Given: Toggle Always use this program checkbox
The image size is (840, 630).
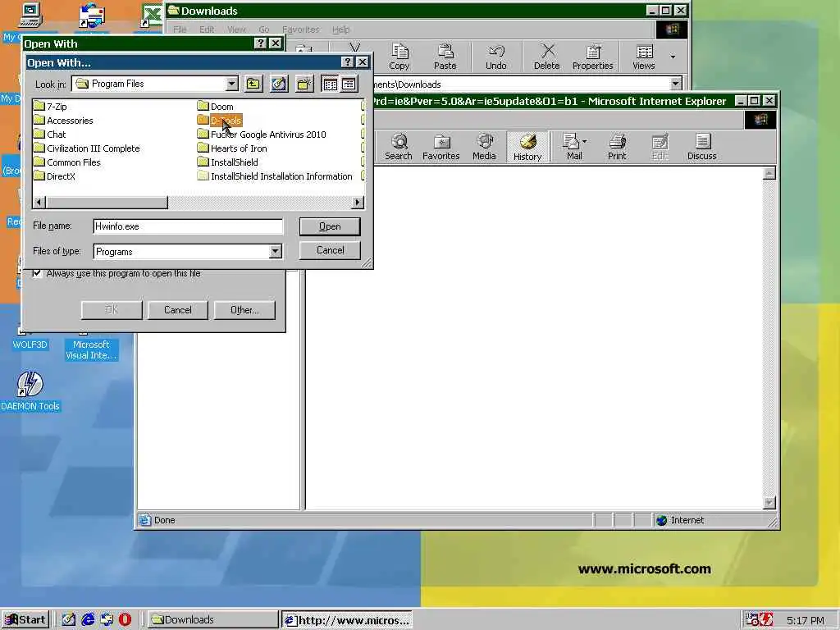Looking at the screenshot, I should (x=37, y=273).
